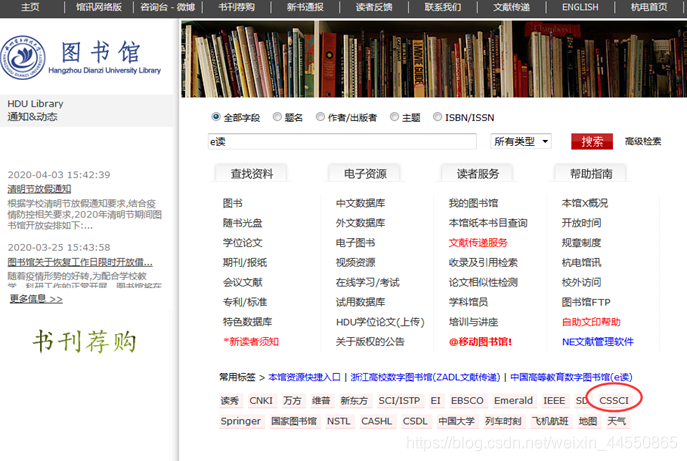
Task: Open the 开放时间 link
Action: tap(581, 223)
